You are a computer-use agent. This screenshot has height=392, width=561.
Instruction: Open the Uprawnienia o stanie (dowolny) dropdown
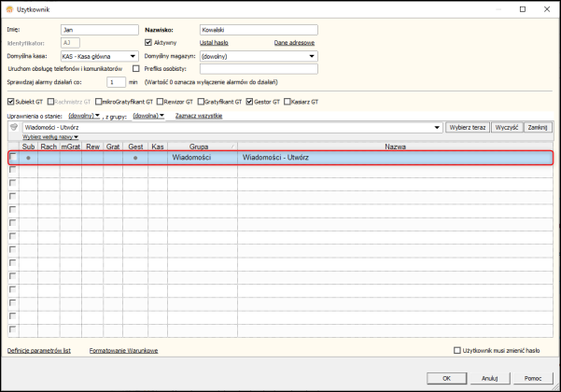pyautogui.click(x=84, y=116)
